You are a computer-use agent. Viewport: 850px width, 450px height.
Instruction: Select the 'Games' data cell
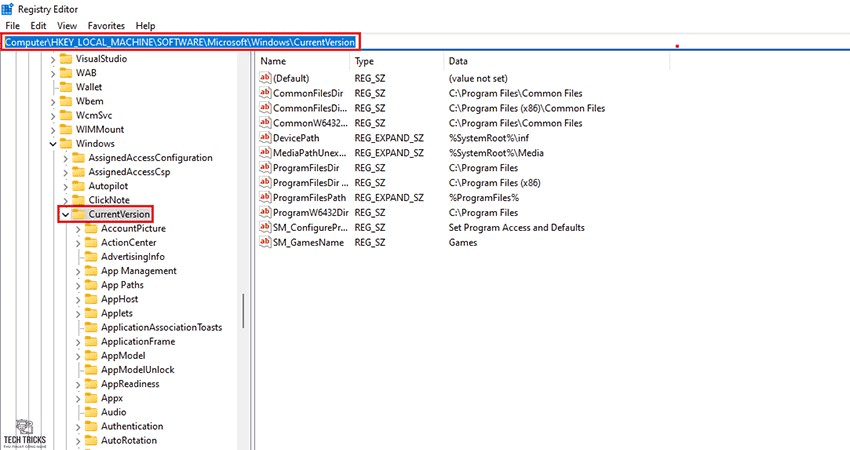(x=462, y=242)
